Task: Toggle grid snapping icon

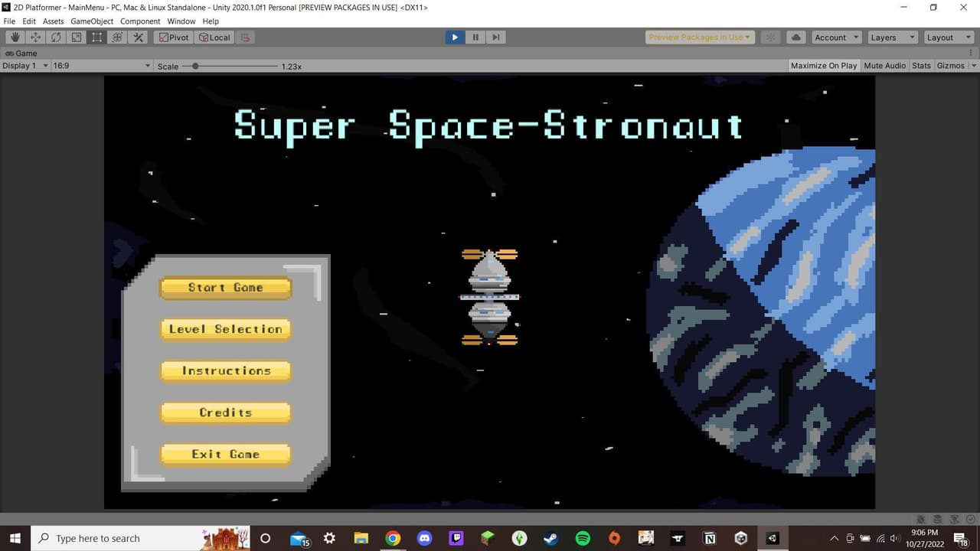Action: 245,37
